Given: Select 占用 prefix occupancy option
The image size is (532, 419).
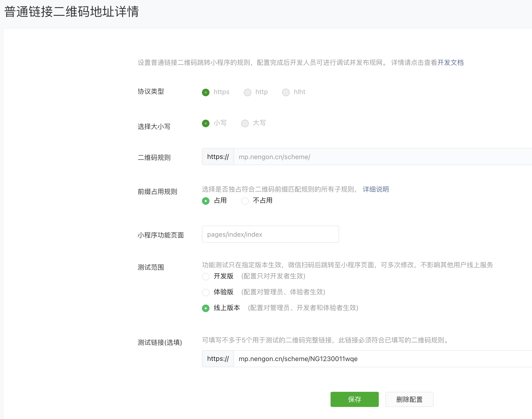Looking at the screenshot, I should [205, 201].
